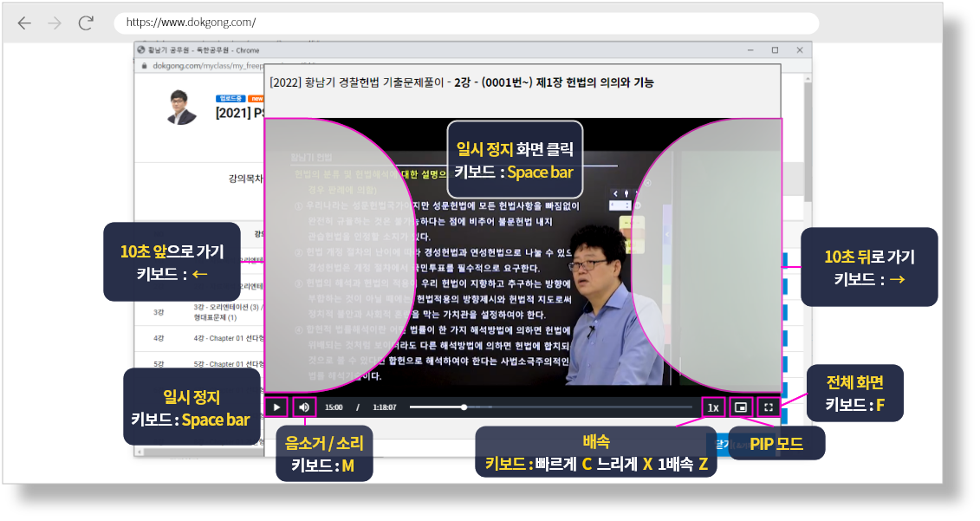The height and width of the screenshot is (521, 980).
Task: Click the 1:18:07 total duration text
Action: tap(385, 407)
